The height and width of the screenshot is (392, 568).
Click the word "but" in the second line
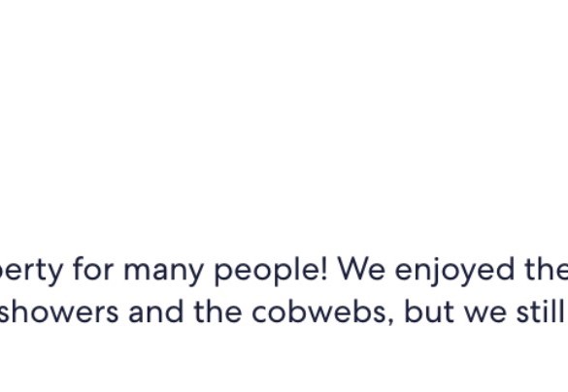tap(429, 310)
